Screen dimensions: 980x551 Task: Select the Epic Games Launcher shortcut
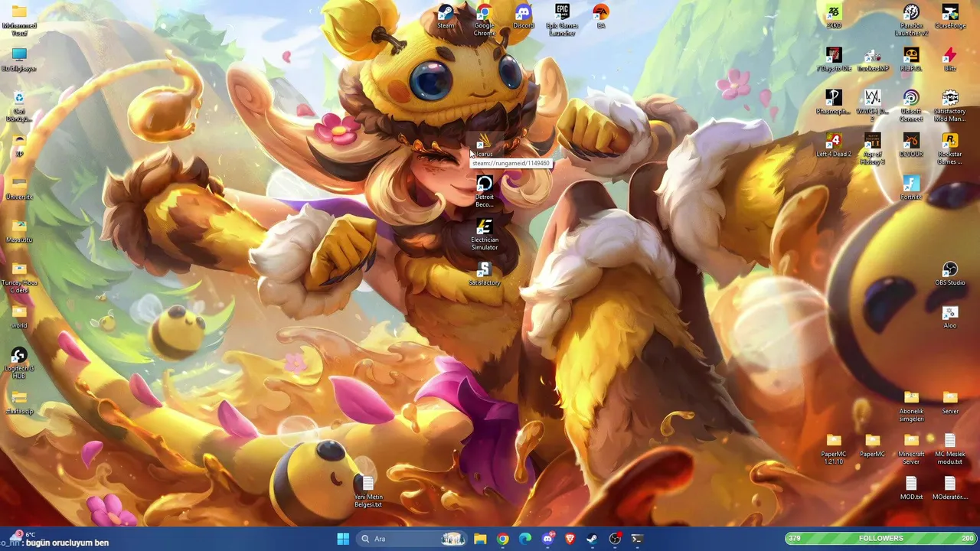click(562, 20)
